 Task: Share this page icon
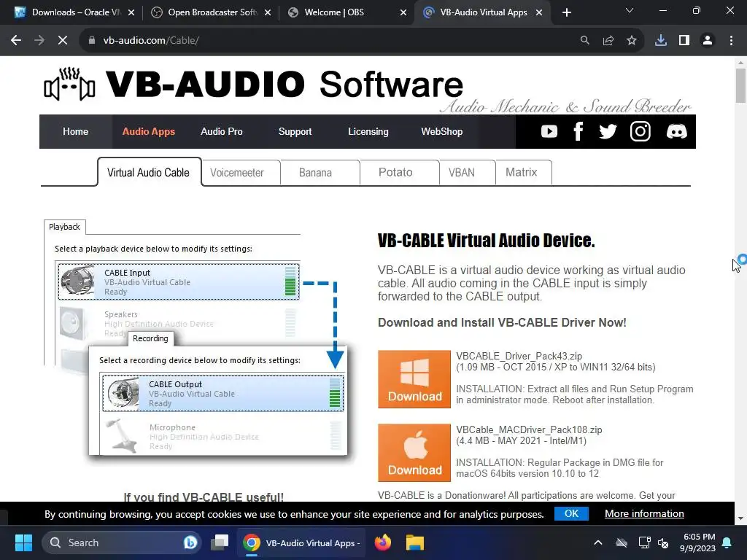608,41
